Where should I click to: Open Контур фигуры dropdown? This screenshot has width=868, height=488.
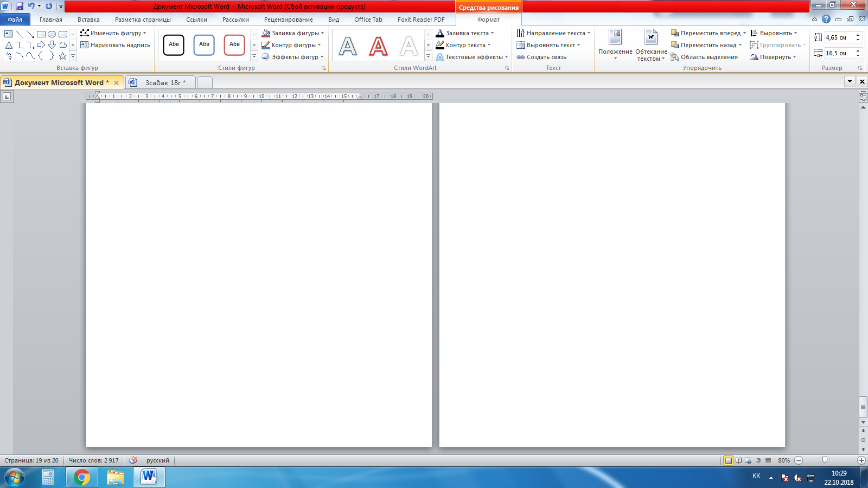[291, 45]
